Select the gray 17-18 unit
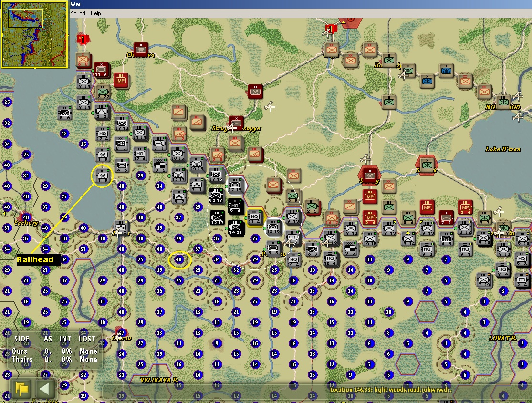This screenshot has width=532, height=403. (x=122, y=124)
